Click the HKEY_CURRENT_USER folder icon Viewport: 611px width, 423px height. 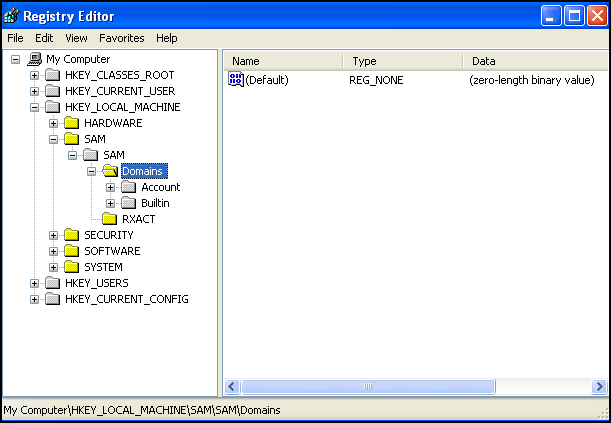point(53,91)
